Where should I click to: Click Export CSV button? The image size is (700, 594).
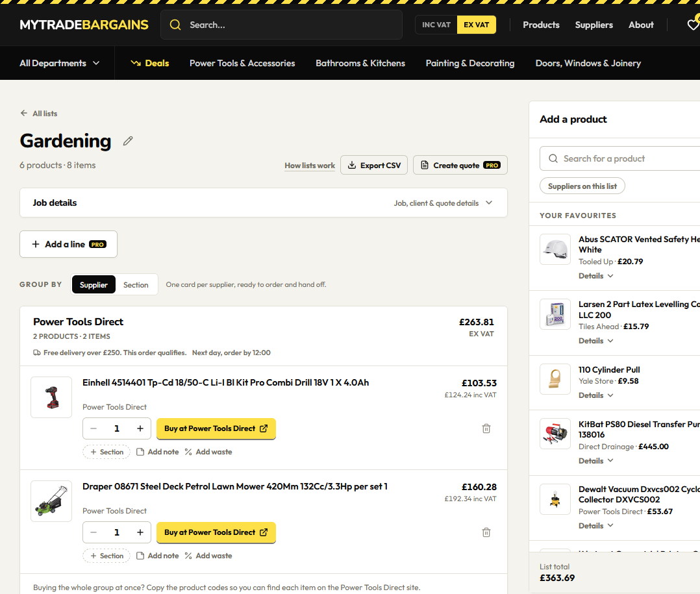[x=374, y=165]
